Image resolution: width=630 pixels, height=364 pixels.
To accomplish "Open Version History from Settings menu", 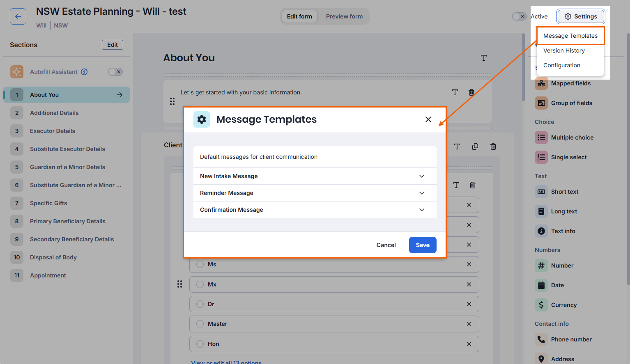I will pos(564,50).
